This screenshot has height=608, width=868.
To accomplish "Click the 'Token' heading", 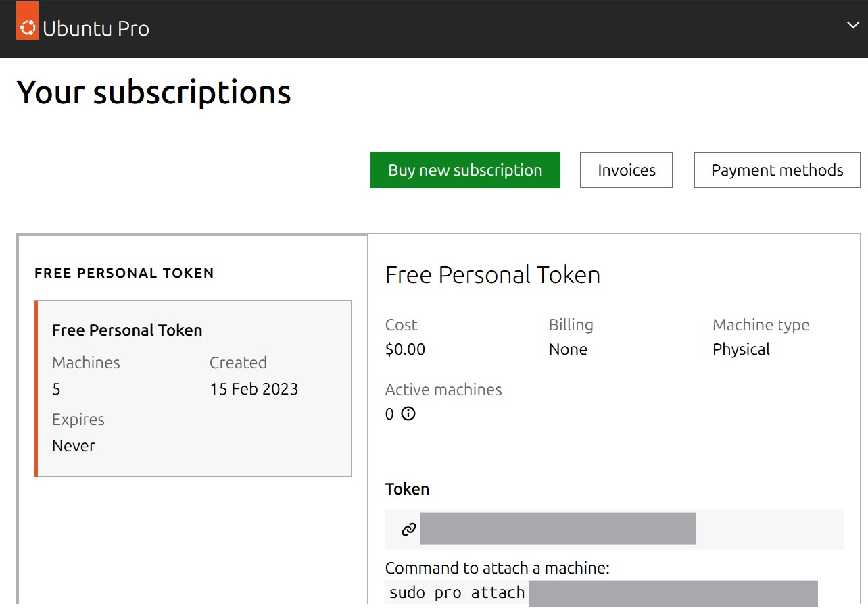I will tap(407, 489).
